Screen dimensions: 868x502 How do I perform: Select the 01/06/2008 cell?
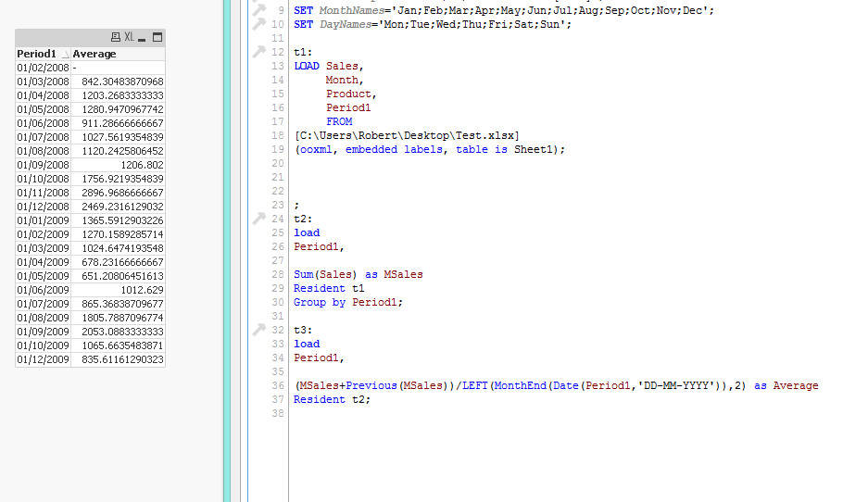(x=44, y=123)
